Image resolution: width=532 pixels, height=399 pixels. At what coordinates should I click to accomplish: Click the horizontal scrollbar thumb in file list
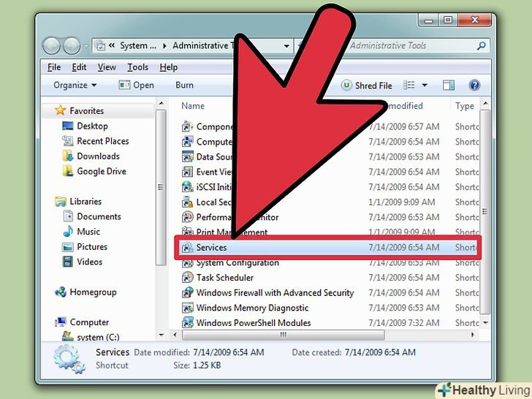(284, 335)
